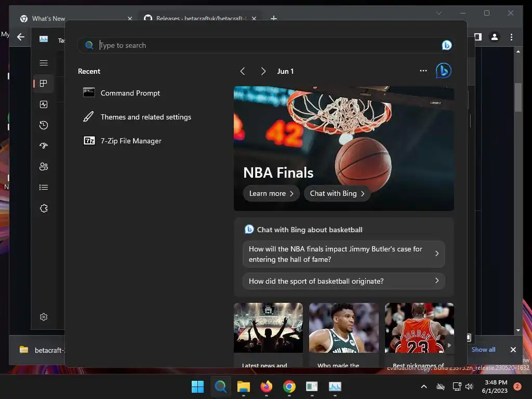Click Learn more on NBA Finals

[x=271, y=193]
